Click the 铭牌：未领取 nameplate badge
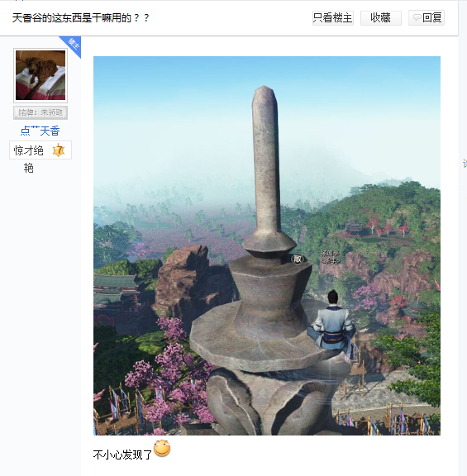 click(41, 112)
